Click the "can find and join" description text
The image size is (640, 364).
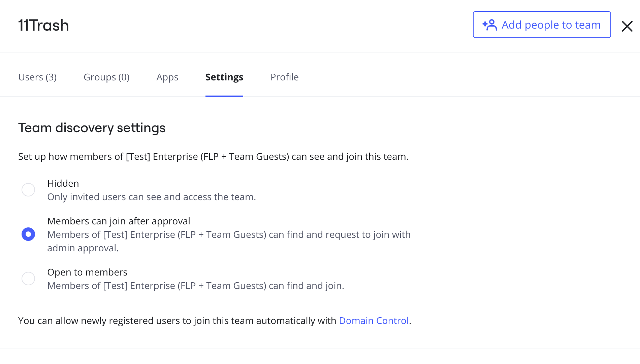tap(195, 286)
